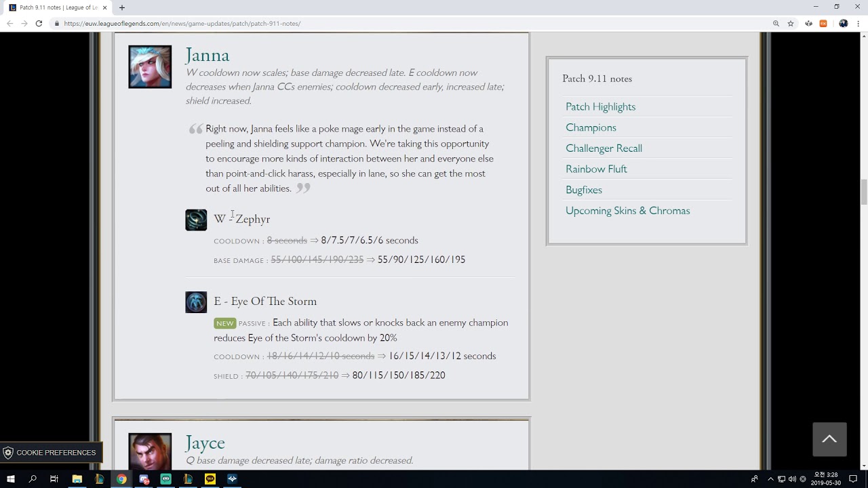868x488 pixels.
Task: Navigate to the Bugfixes section
Action: (584, 190)
